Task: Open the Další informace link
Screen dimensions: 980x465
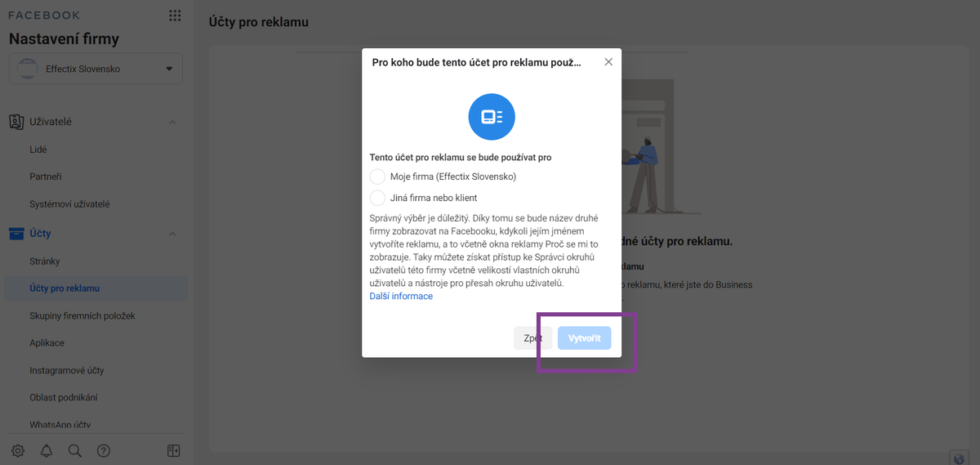Action: [401, 296]
